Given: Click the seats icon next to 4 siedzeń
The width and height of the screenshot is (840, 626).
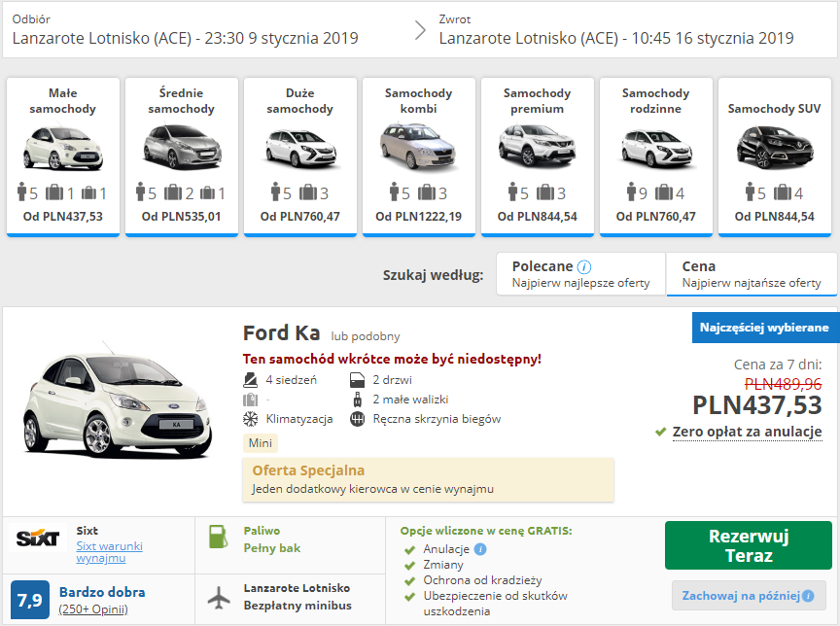Looking at the screenshot, I should point(250,380).
